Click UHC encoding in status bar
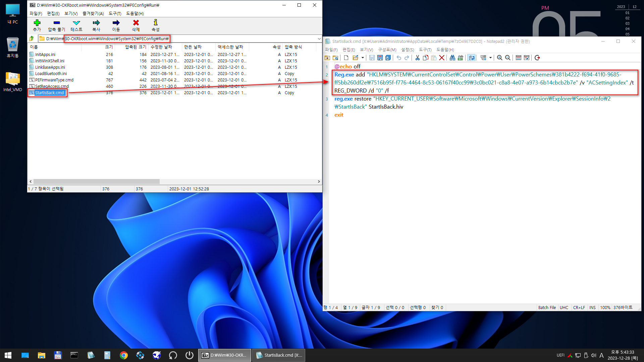The height and width of the screenshot is (362, 644). click(564, 307)
